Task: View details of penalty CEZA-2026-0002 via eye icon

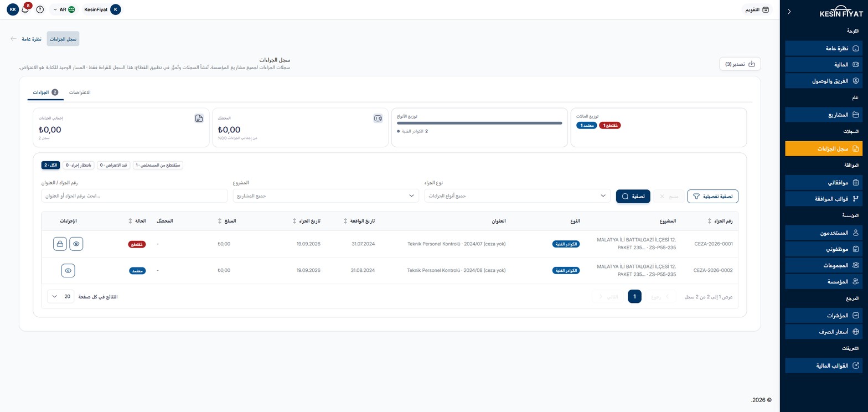Action: coord(68,270)
